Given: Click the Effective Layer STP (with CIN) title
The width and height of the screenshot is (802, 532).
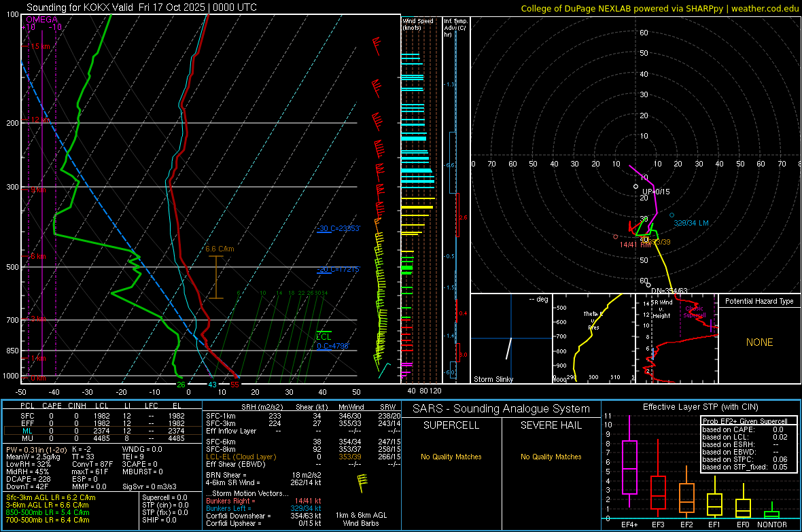Looking at the screenshot, I should coord(700,407).
